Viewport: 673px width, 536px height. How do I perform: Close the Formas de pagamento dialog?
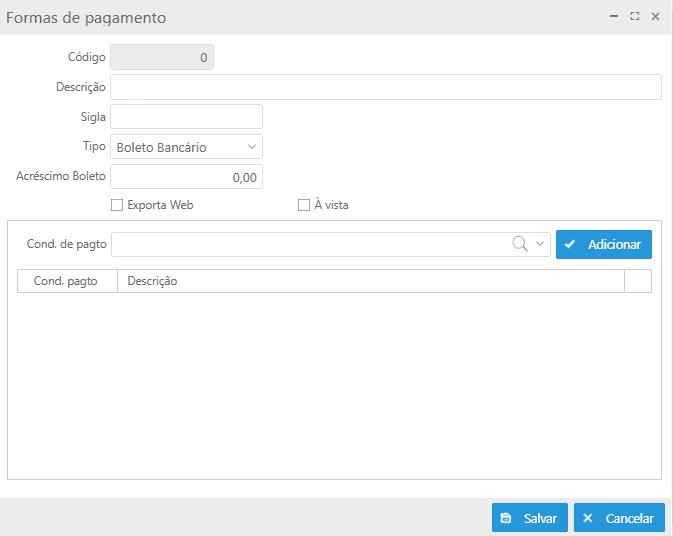656,17
